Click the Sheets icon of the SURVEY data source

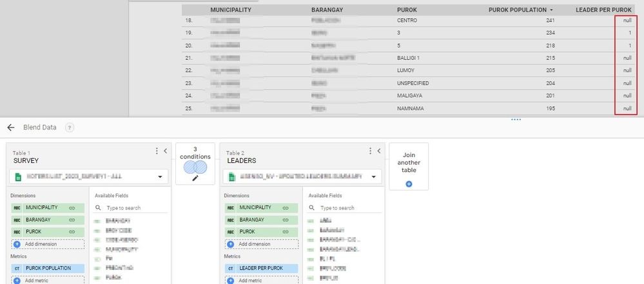tap(18, 177)
